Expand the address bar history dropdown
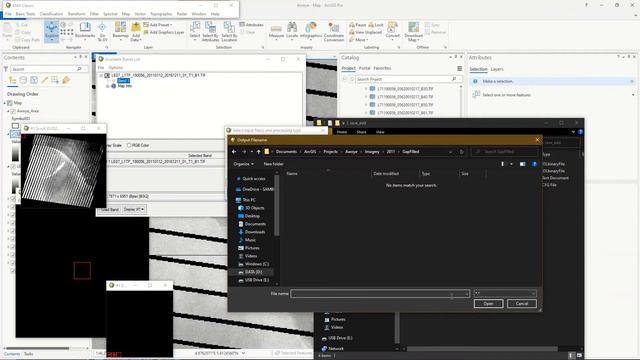The width and height of the screenshot is (640, 360). point(451,152)
